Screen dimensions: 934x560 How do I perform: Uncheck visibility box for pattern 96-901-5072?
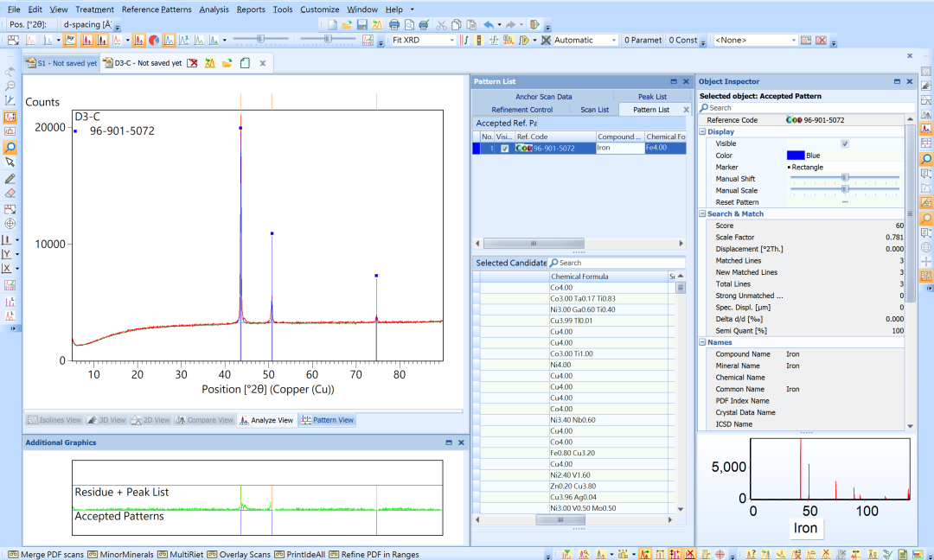[x=505, y=149]
